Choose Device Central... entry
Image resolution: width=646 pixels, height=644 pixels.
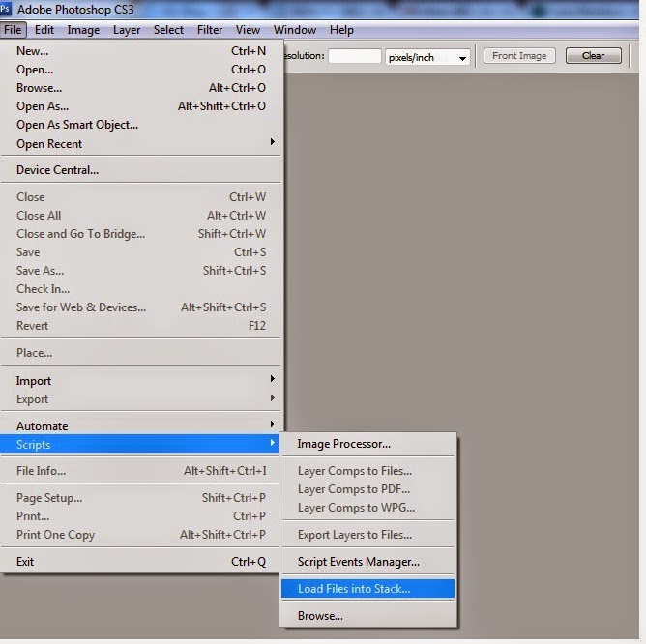tap(141, 170)
